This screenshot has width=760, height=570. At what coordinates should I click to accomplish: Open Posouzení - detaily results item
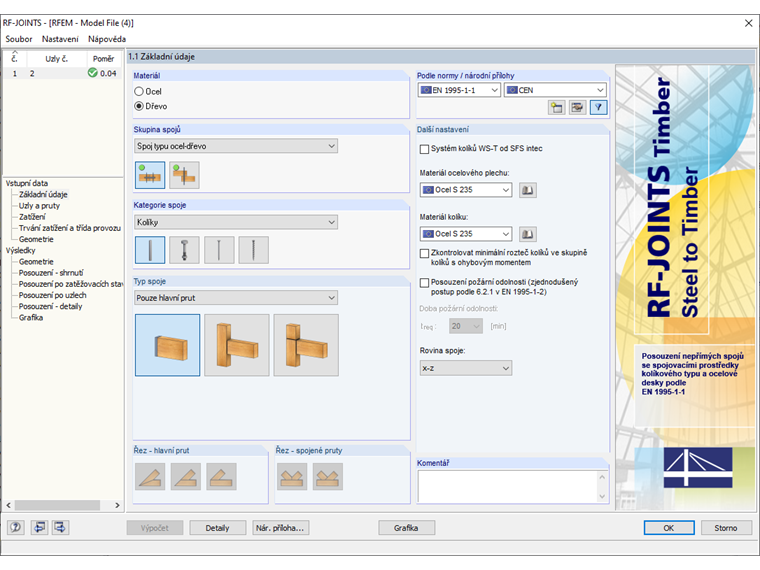coord(51,306)
